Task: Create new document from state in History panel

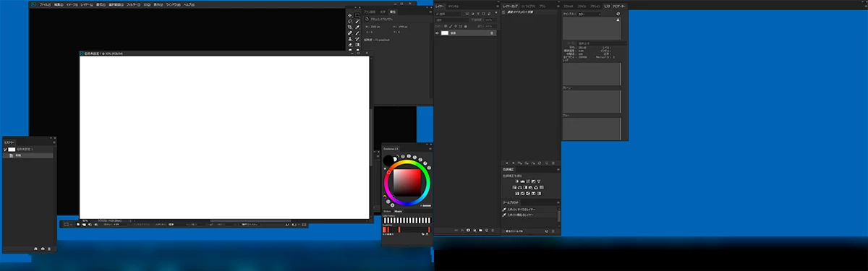Action: point(35,249)
